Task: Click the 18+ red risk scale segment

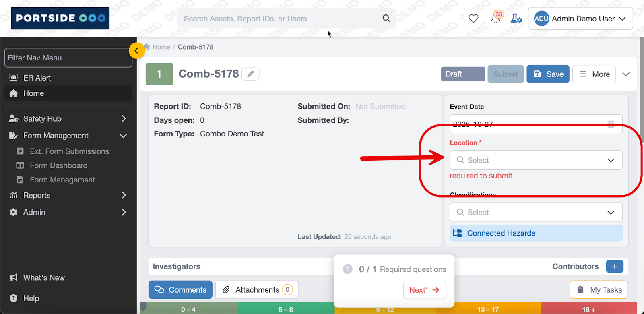Action: pos(588,309)
